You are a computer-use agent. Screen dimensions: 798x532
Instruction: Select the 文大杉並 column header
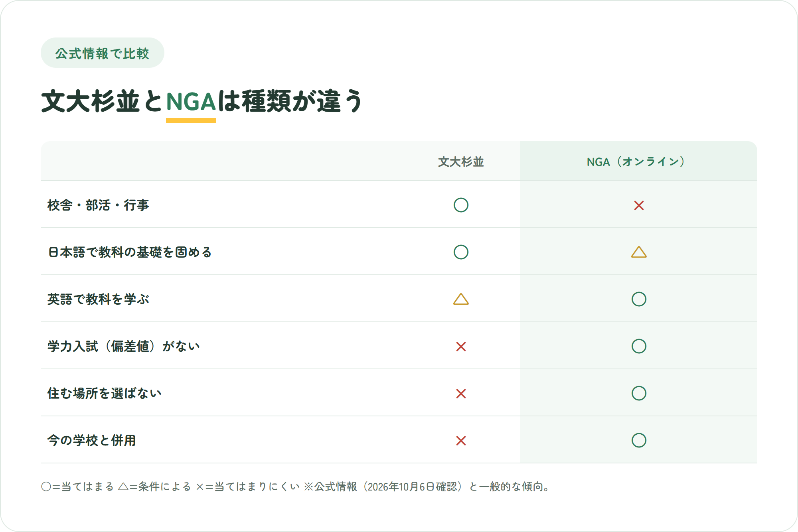pos(461,162)
